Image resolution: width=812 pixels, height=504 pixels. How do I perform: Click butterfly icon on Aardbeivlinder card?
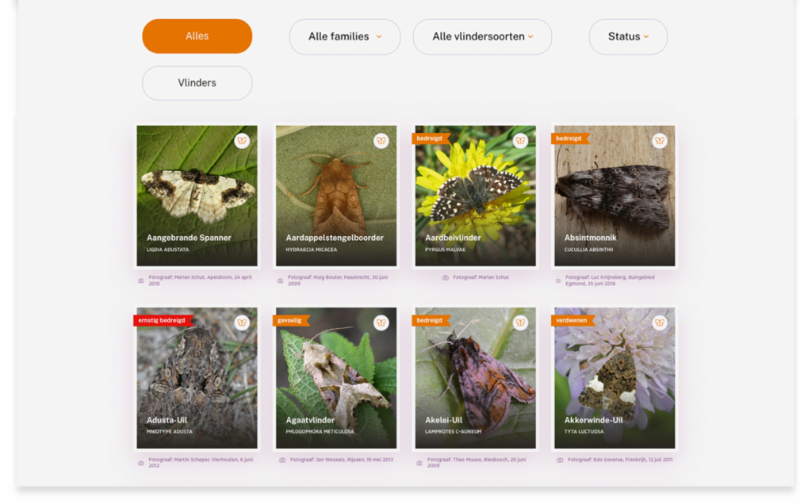pos(520,141)
